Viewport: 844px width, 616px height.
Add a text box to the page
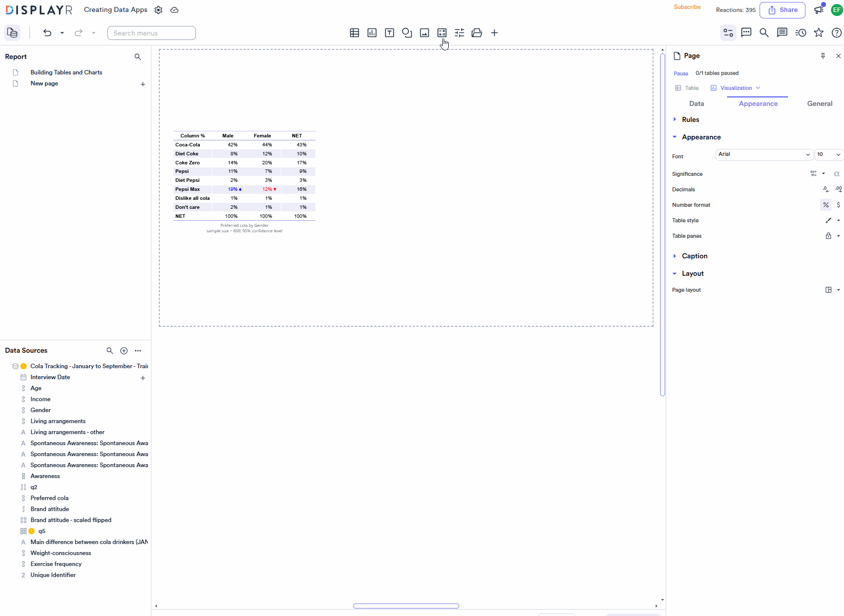click(x=389, y=32)
